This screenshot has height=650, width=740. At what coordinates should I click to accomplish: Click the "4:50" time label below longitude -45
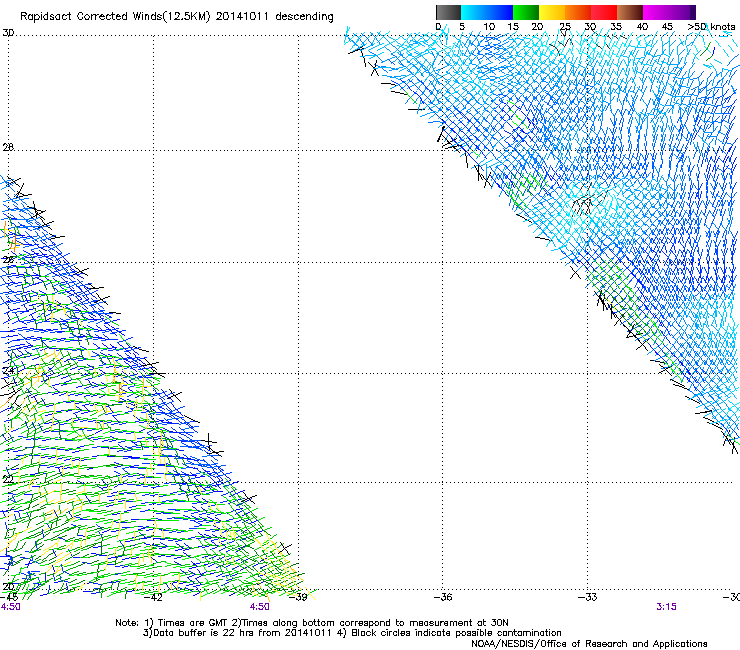[10, 607]
